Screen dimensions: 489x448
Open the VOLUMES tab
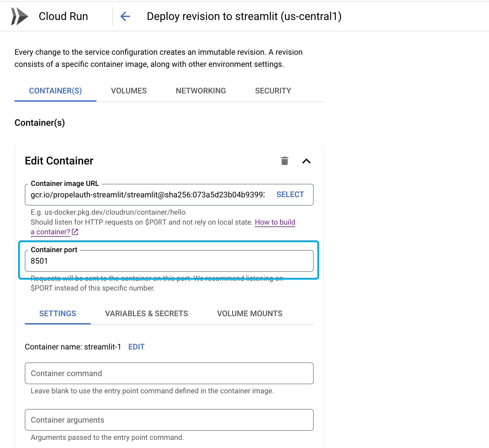point(129,91)
